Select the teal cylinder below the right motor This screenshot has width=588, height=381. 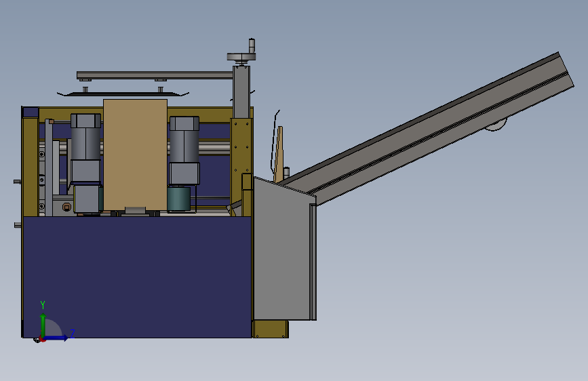tap(179, 199)
